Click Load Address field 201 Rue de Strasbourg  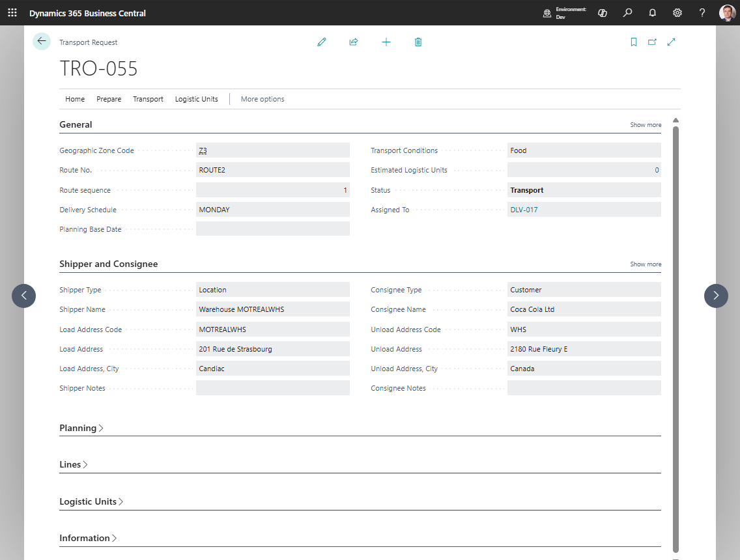[x=273, y=349]
